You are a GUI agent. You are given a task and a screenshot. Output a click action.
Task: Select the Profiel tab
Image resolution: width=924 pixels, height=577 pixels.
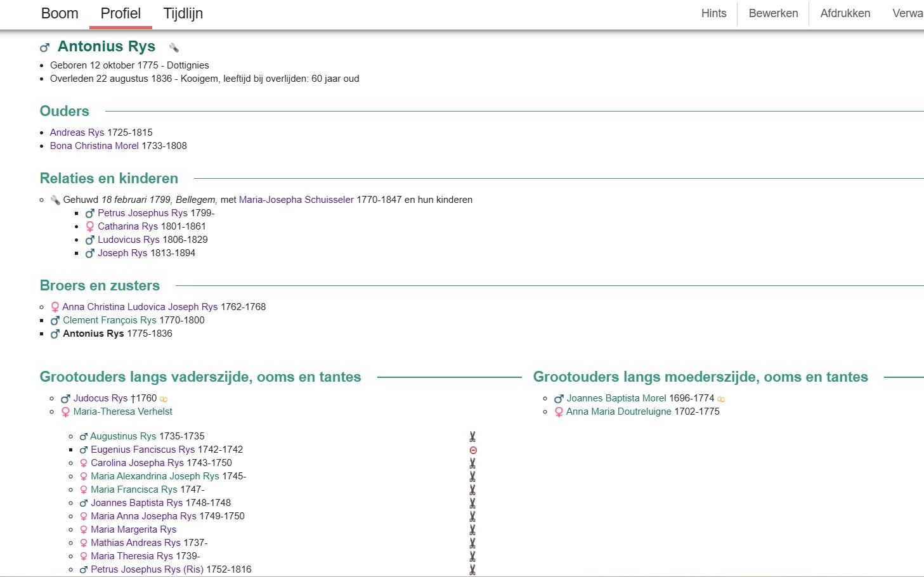[x=120, y=13]
